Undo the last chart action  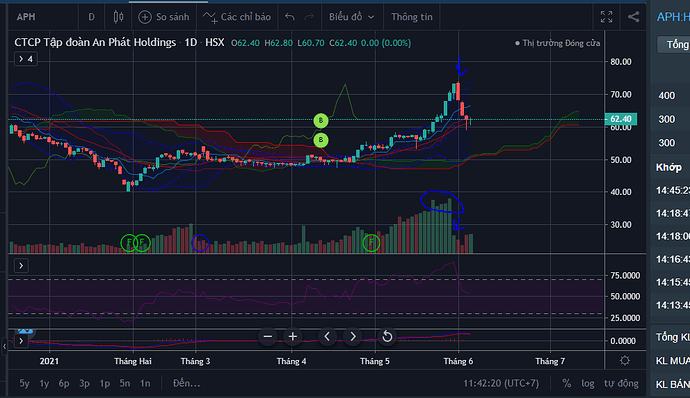pos(290,17)
